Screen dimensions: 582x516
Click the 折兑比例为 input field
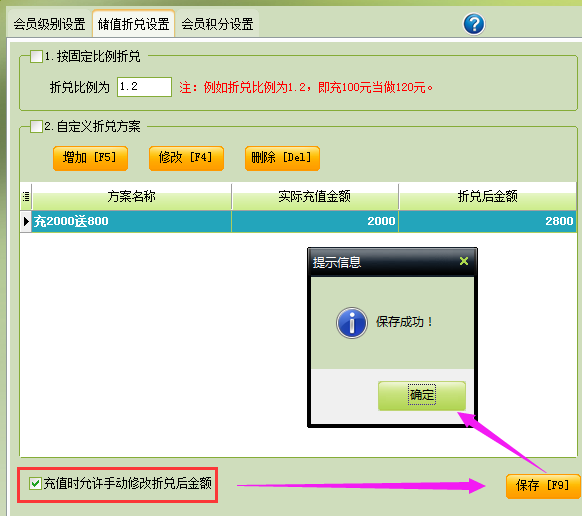[144, 87]
